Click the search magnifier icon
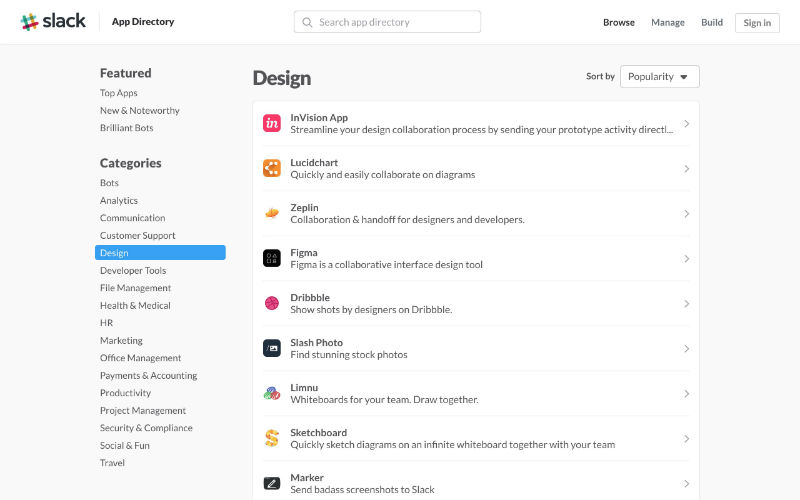This screenshot has width=800, height=500. (x=307, y=22)
